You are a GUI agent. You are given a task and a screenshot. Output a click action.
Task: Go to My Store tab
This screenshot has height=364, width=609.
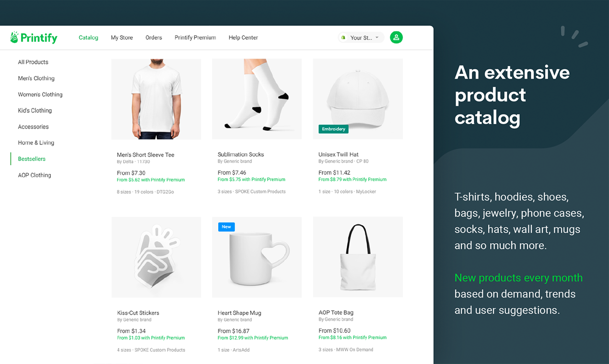pos(122,37)
